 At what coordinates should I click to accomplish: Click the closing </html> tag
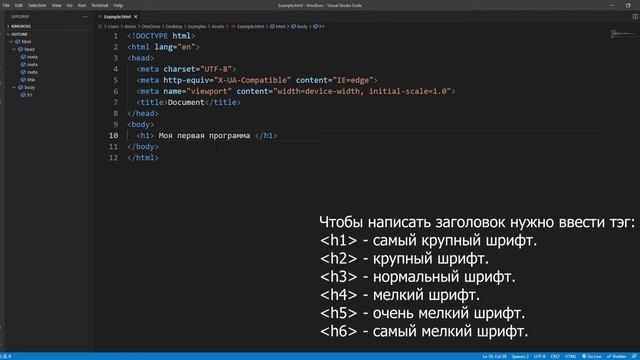point(143,158)
